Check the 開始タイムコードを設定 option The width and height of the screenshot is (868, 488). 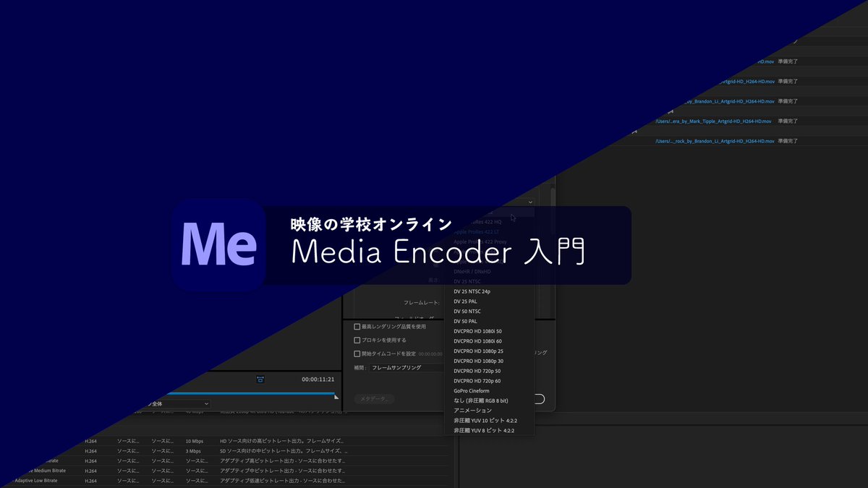357,354
